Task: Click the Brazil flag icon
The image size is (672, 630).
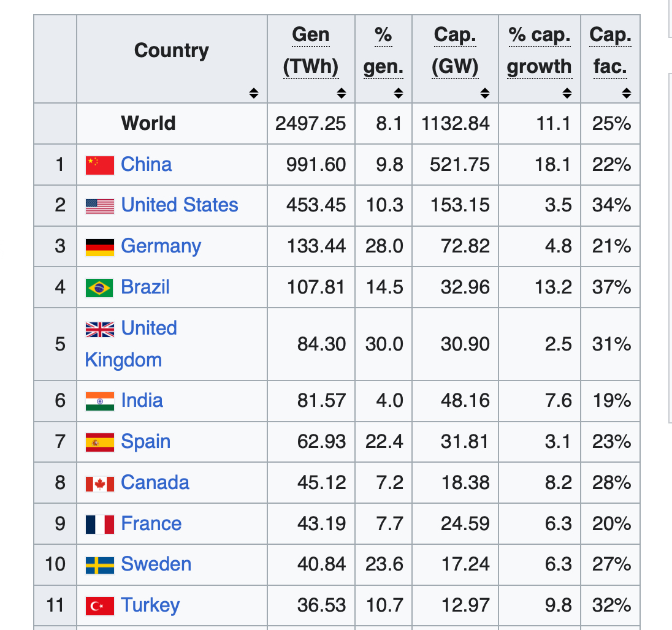Action: click(x=99, y=287)
